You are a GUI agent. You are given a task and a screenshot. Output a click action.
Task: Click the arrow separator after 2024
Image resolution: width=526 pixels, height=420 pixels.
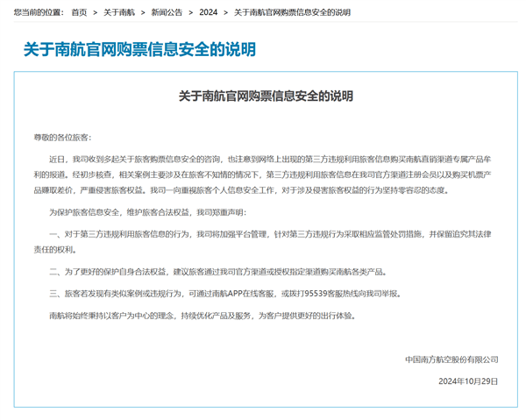click(x=225, y=12)
